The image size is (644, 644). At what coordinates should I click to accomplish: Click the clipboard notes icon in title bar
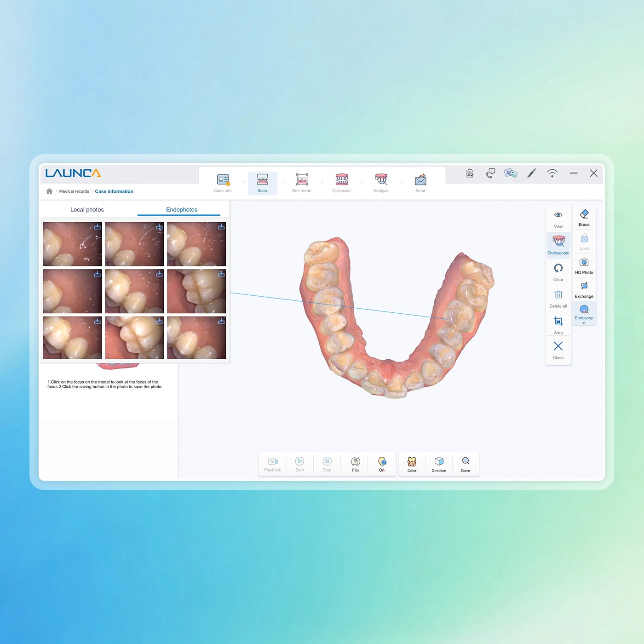tap(470, 173)
